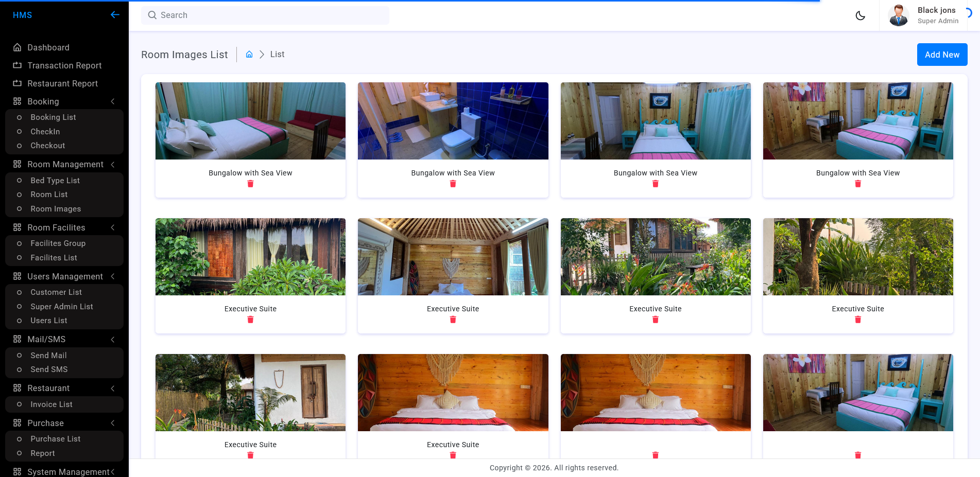Collapse the Users Management menu chevron
980x477 pixels.
point(113,276)
